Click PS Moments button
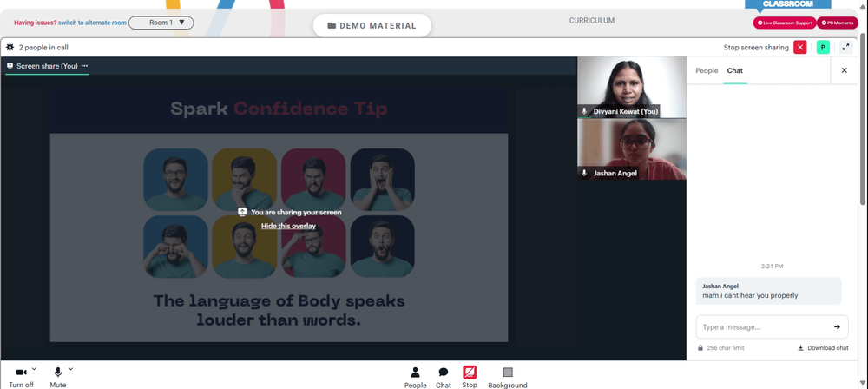868x389 pixels. click(837, 23)
